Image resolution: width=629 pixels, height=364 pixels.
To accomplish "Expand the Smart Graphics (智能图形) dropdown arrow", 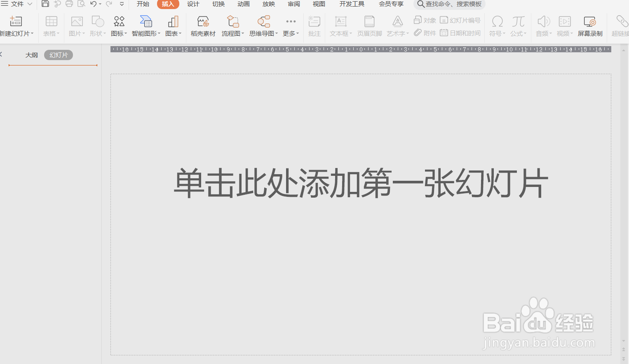I will [159, 34].
